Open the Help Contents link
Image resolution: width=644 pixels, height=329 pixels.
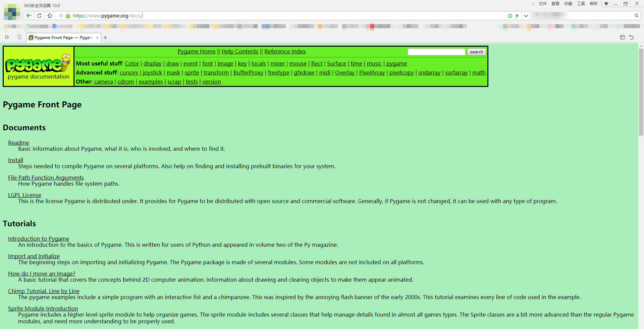tap(240, 51)
